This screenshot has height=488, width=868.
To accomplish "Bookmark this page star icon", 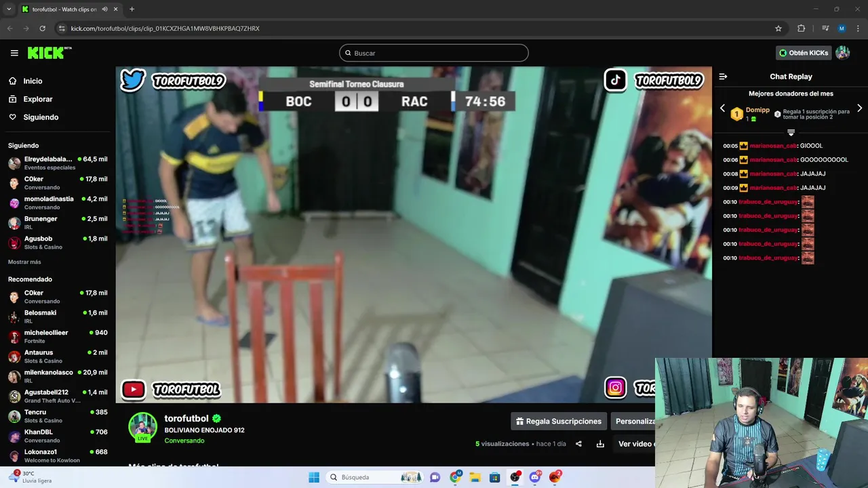I will click(x=778, y=28).
